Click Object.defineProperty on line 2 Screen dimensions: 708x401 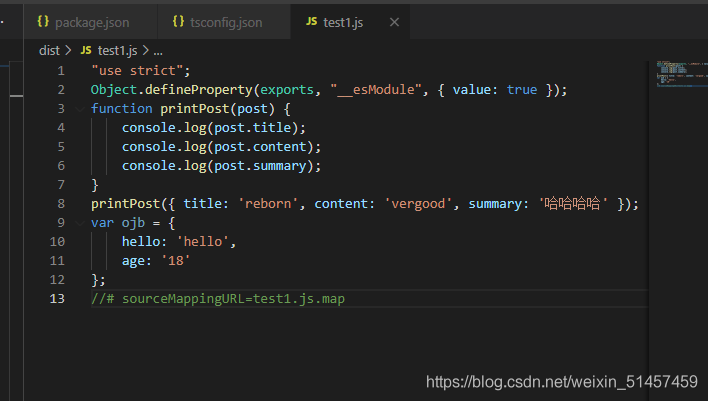[172, 90]
